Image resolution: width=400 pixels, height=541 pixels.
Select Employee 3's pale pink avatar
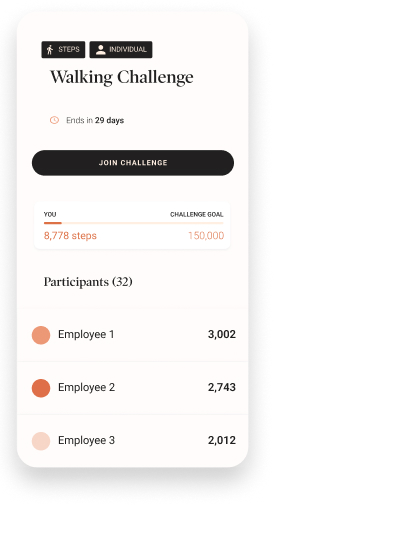(41, 441)
